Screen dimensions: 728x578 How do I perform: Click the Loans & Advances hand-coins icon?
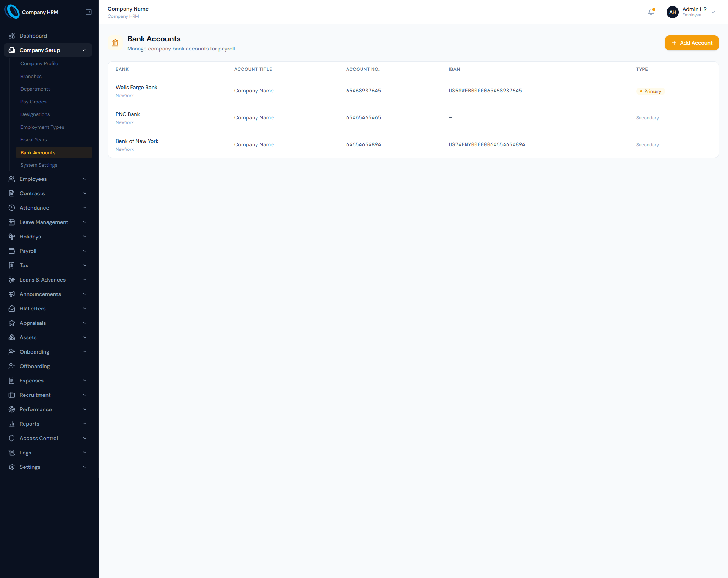(x=12, y=280)
